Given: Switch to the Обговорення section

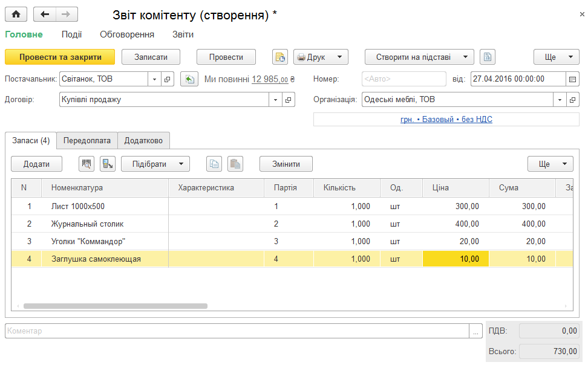Looking at the screenshot, I should (x=127, y=34).
